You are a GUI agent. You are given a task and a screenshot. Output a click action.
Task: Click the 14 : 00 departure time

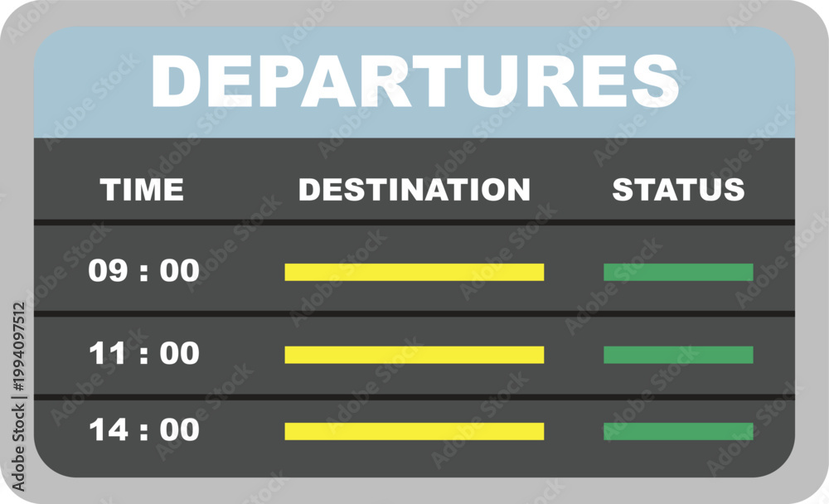(143, 429)
